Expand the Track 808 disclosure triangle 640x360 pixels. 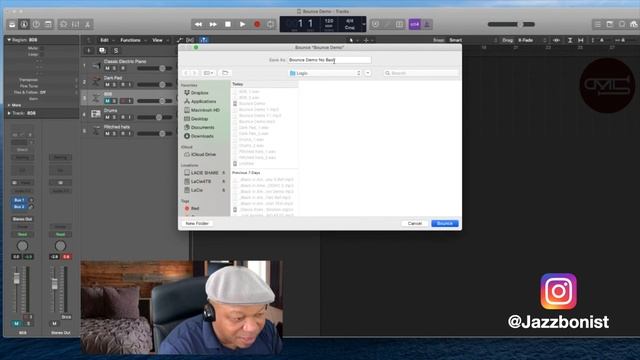coord(9,113)
